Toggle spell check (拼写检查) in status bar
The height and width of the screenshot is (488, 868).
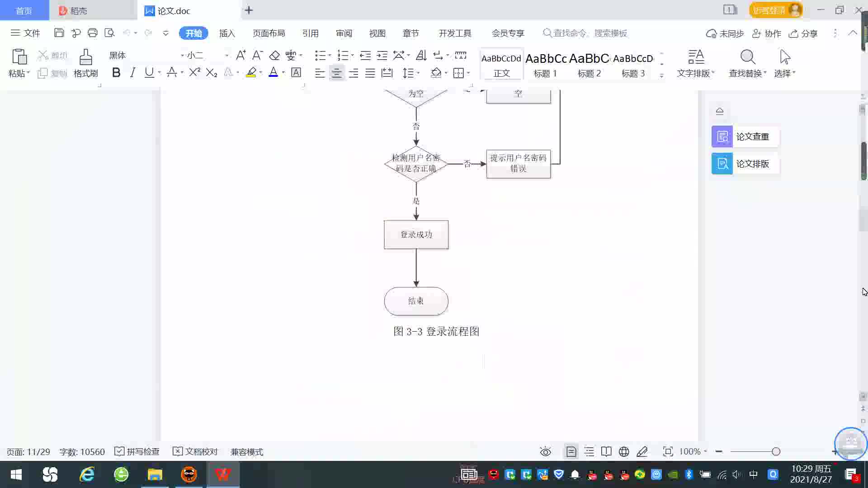point(137,452)
